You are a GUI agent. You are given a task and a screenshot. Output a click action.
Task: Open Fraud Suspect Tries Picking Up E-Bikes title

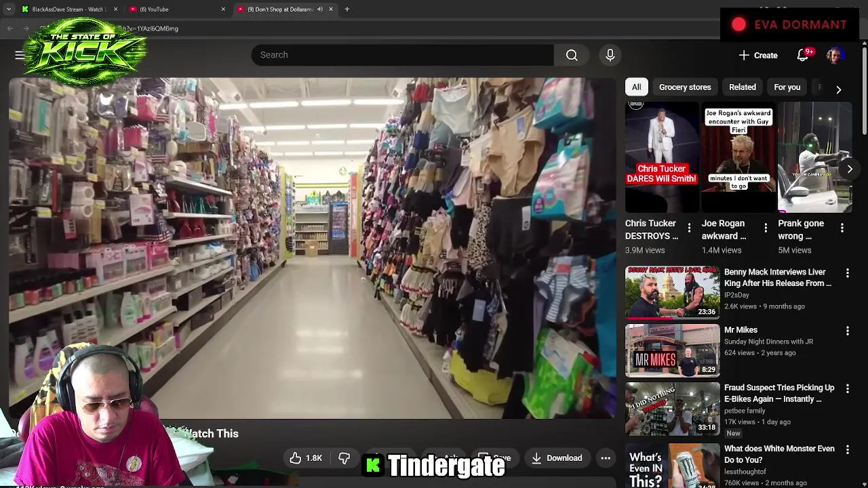[779, 393]
